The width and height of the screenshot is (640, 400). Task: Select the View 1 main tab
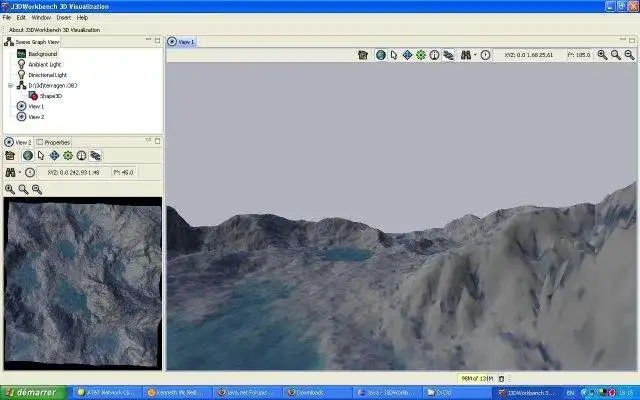point(181,42)
